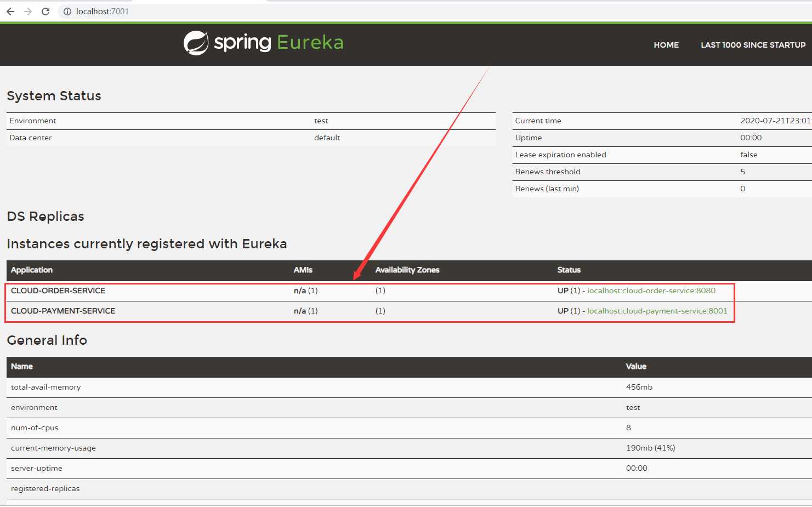The image size is (812, 507).
Task: Select CLOUD-ORDER-SERVICE application cell
Action: 58,290
